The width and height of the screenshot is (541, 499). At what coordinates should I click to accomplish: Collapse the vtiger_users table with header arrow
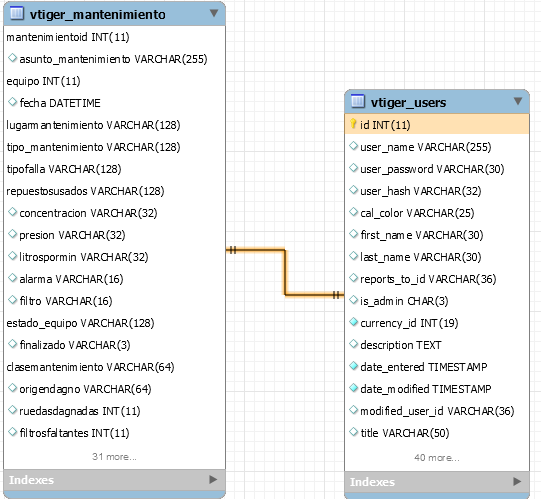pos(518,101)
